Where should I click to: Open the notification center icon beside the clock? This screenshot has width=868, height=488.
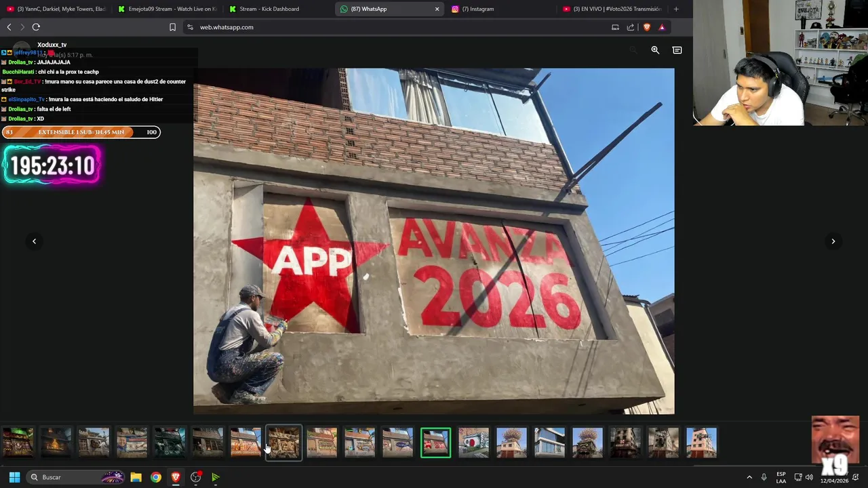(x=856, y=477)
